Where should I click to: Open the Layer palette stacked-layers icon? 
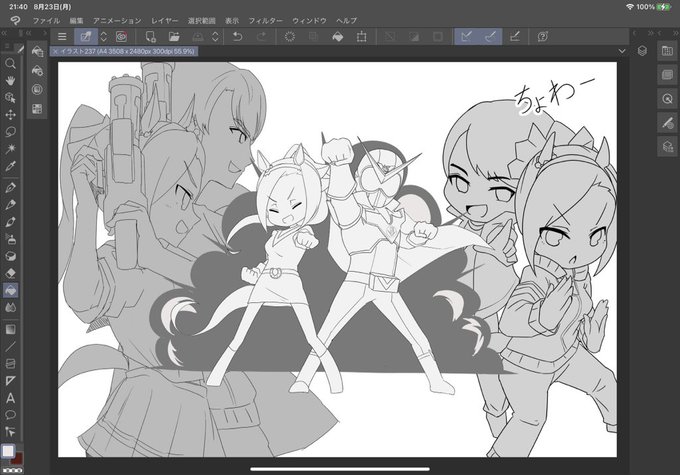642,51
